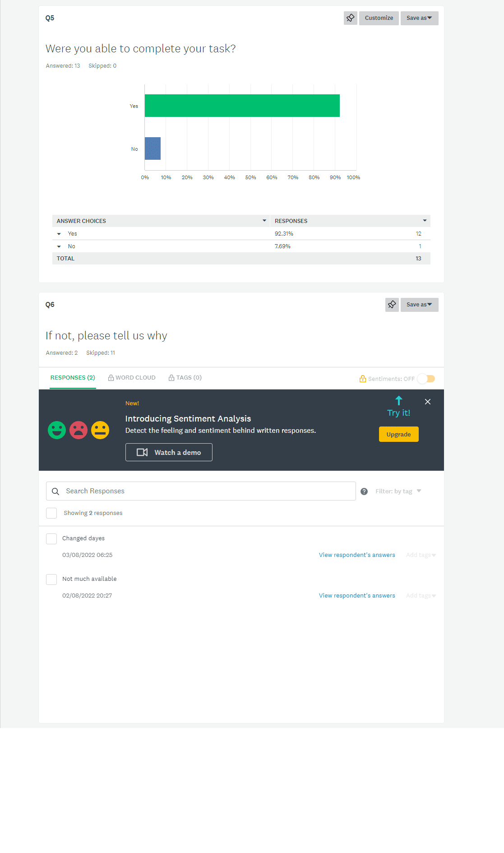
Task: Check the Showing 2 responses select-all checkbox
Action: coord(51,513)
